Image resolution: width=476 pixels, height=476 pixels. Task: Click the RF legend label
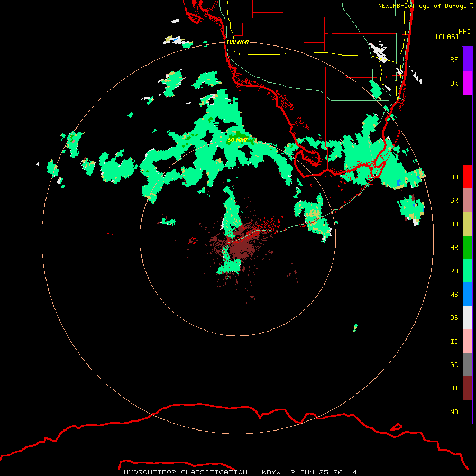pos(454,60)
